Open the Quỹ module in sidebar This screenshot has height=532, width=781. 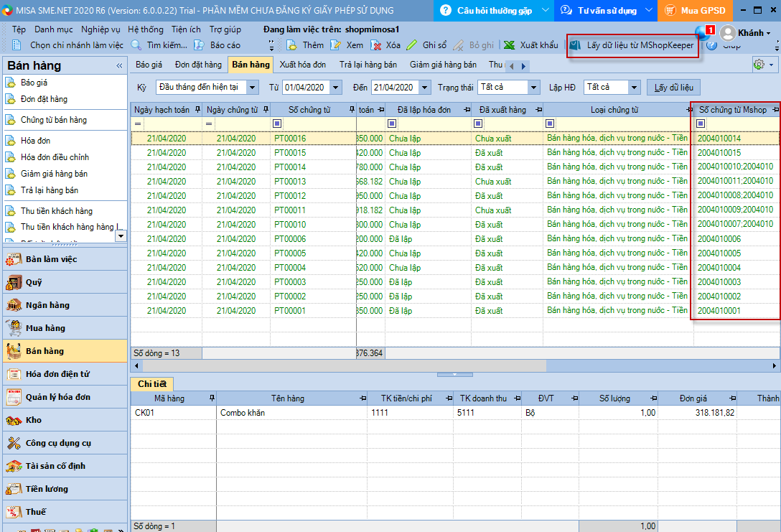[34, 282]
